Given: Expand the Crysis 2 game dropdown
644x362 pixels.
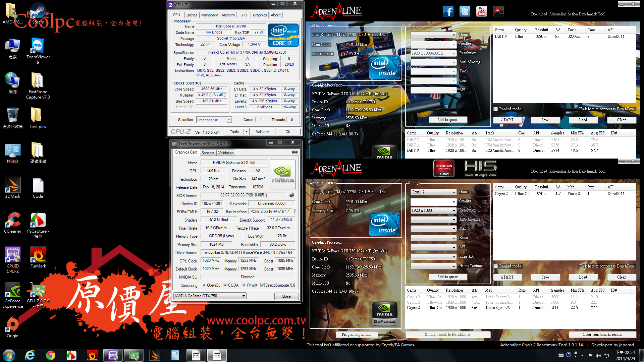Looking at the screenshot, I should tap(453, 192).
